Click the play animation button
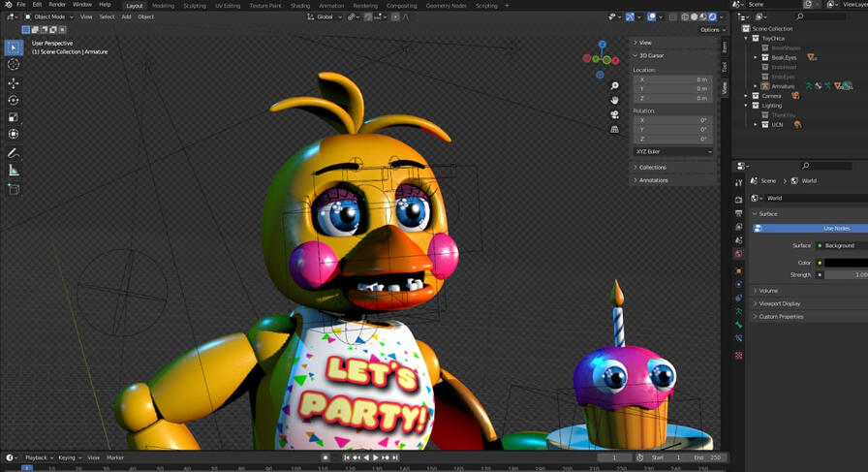This screenshot has width=868, height=472. (x=376, y=457)
